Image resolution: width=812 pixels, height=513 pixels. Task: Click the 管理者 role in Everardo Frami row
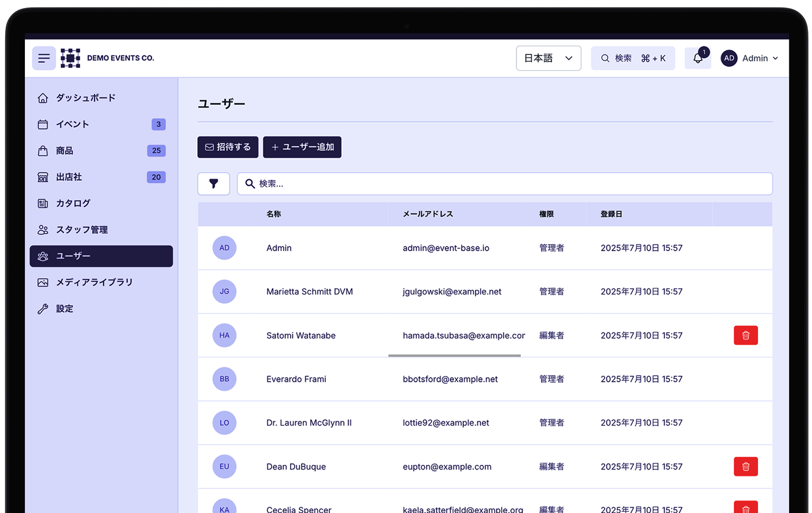click(552, 379)
